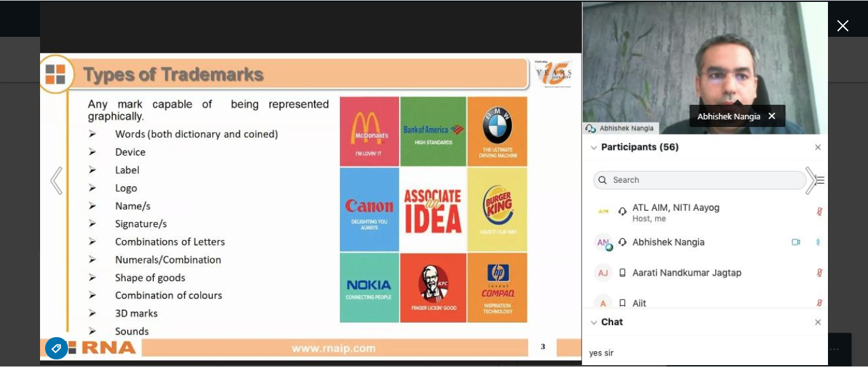
Task: Click the speaker video thumbnail
Action: (x=705, y=67)
